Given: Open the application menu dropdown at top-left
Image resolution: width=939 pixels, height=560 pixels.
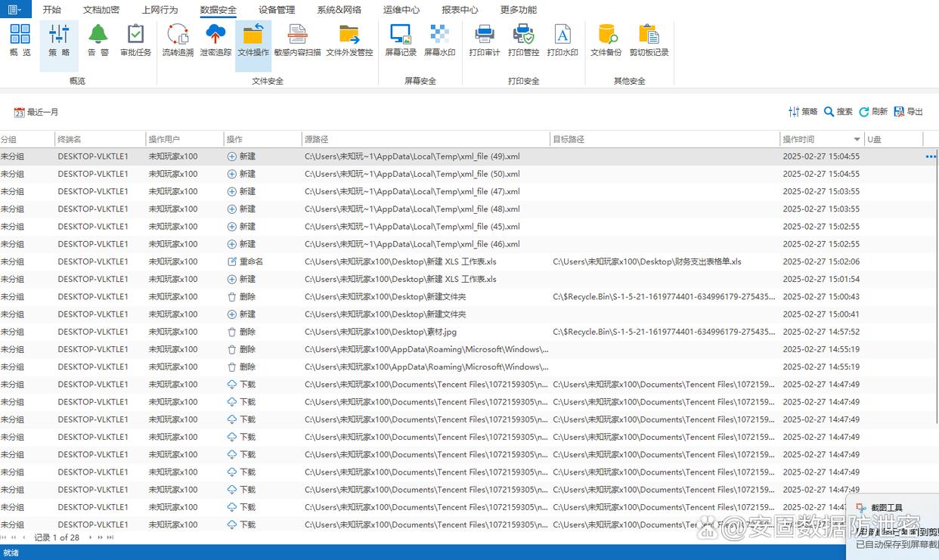Looking at the screenshot, I should pos(14,10).
